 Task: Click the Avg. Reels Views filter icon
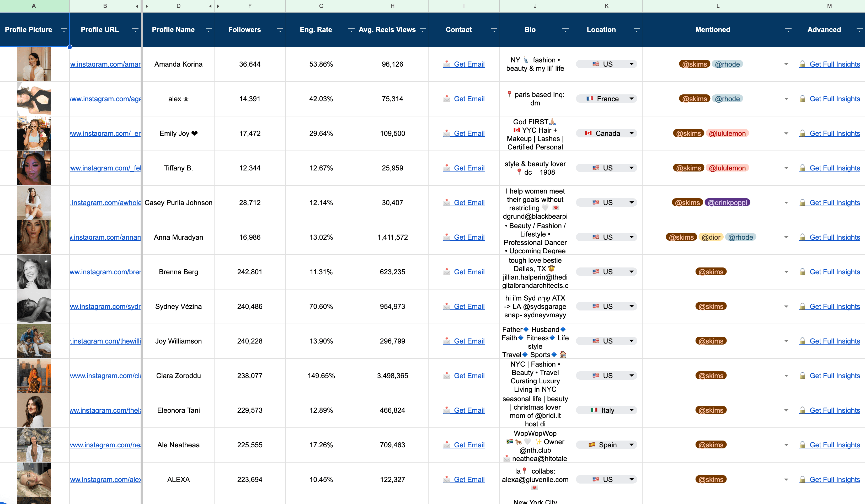423,30
